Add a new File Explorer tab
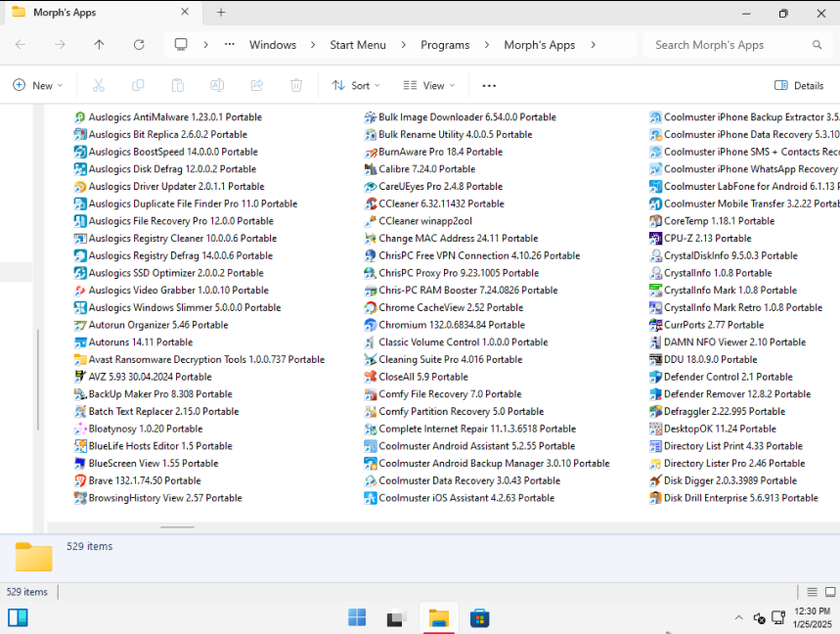 (x=221, y=13)
